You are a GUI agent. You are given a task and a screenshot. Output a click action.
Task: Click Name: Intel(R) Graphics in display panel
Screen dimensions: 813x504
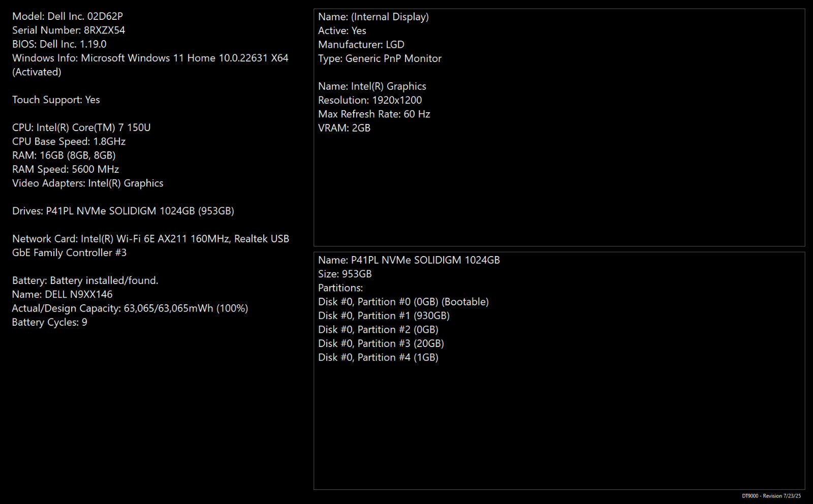372,86
